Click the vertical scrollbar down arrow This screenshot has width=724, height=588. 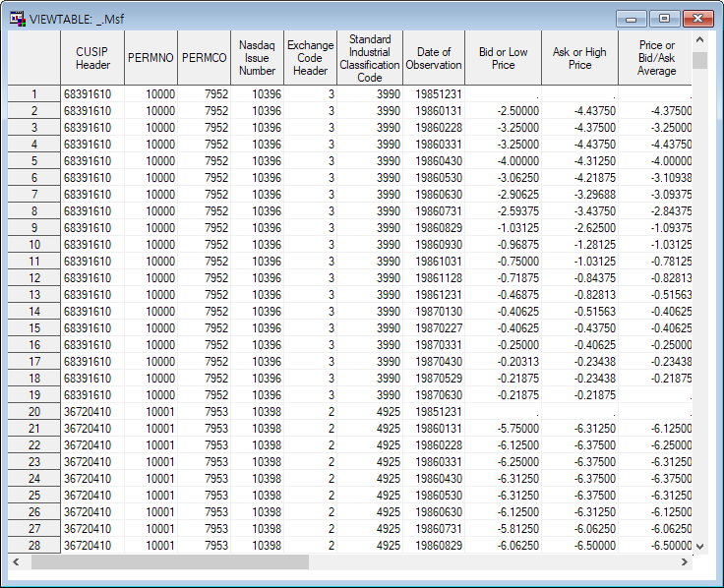pyautogui.click(x=699, y=546)
